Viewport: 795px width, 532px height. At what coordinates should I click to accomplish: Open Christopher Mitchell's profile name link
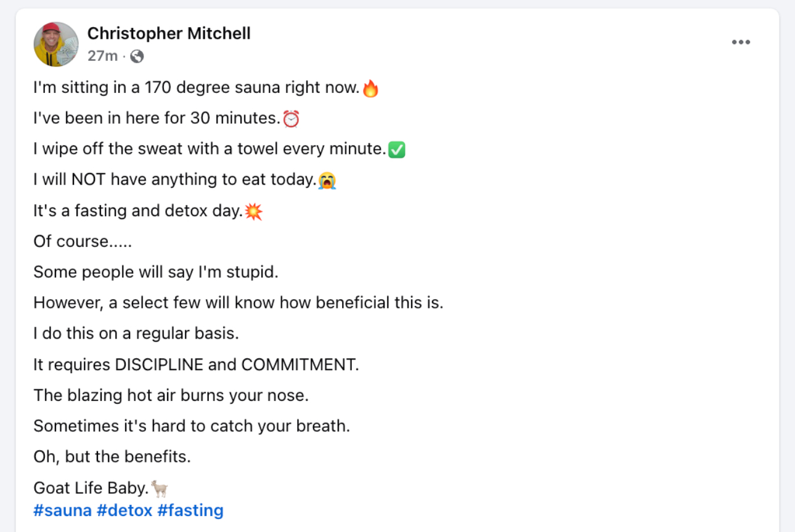point(169,33)
